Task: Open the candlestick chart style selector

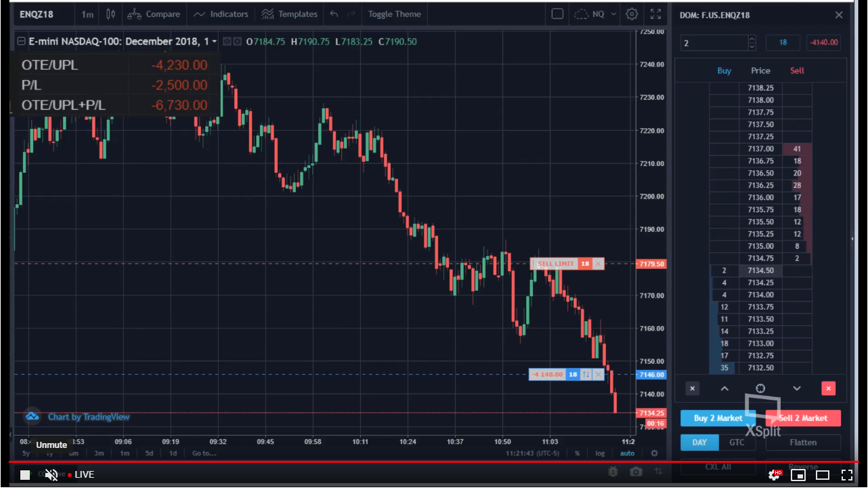Action: click(x=111, y=14)
